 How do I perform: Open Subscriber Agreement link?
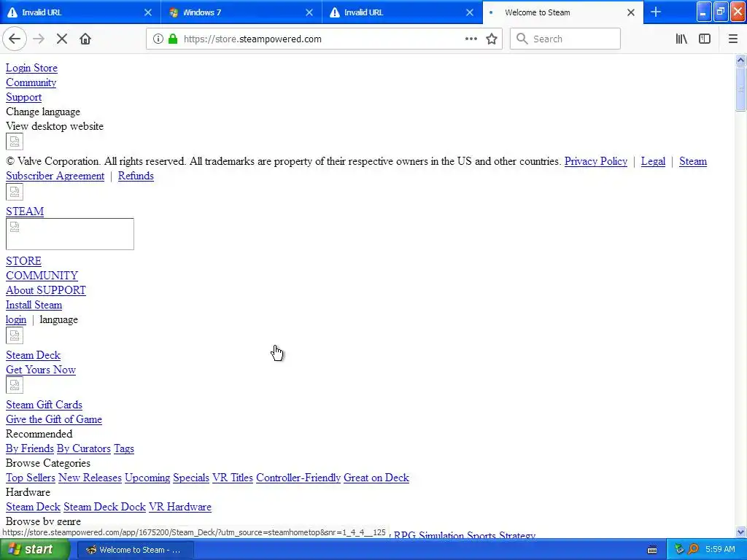55,176
